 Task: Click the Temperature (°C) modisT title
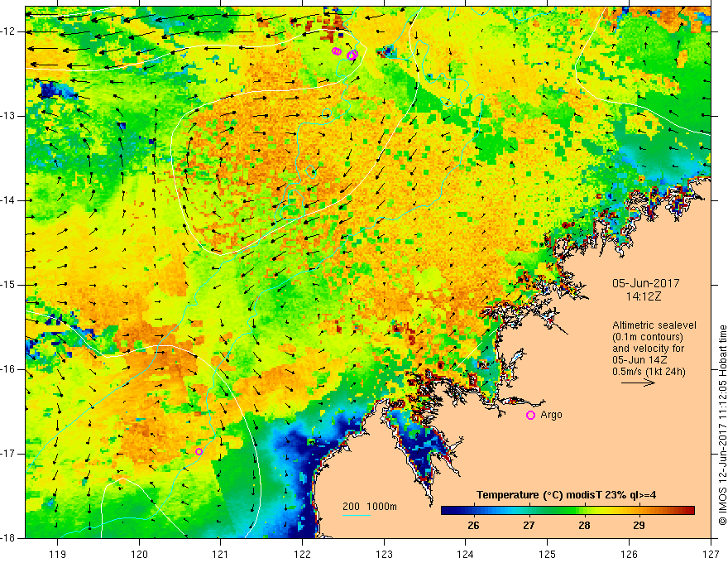567,495
